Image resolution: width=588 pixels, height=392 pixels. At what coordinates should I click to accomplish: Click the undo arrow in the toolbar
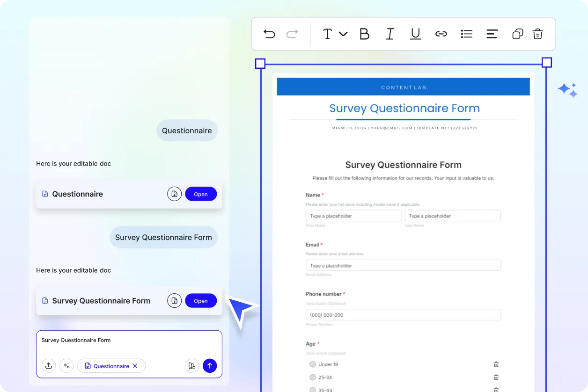point(269,34)
